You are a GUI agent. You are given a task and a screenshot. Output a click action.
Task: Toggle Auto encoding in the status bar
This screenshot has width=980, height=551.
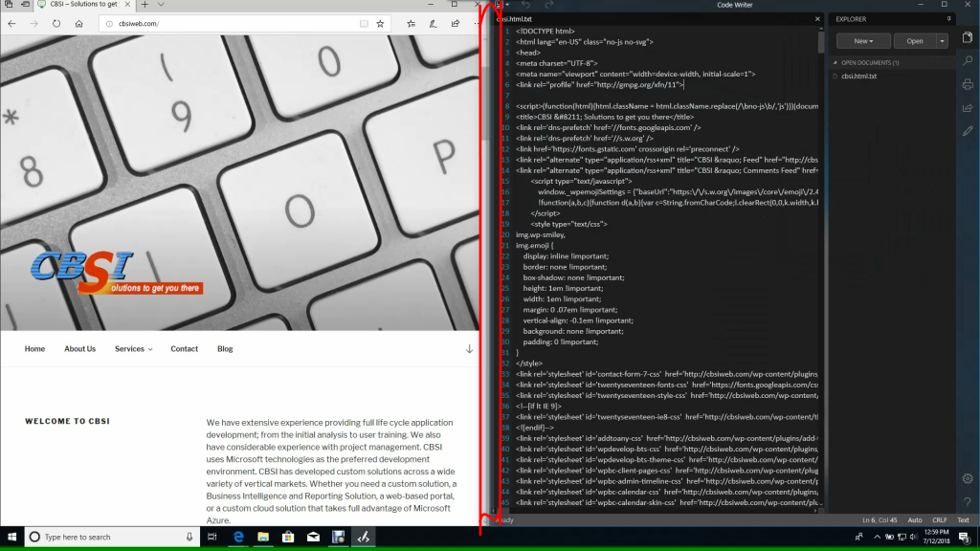[x=915, y=520]
